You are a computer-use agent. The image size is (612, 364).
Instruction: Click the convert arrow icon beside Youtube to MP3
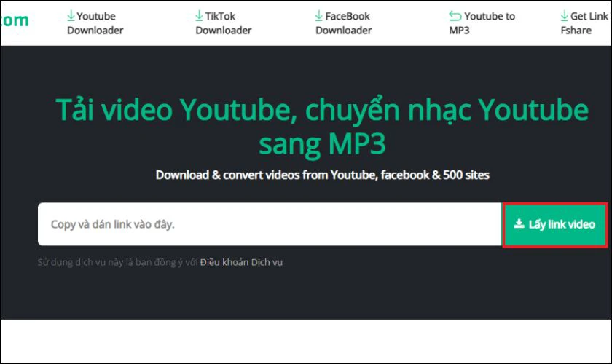click(455, 16)
